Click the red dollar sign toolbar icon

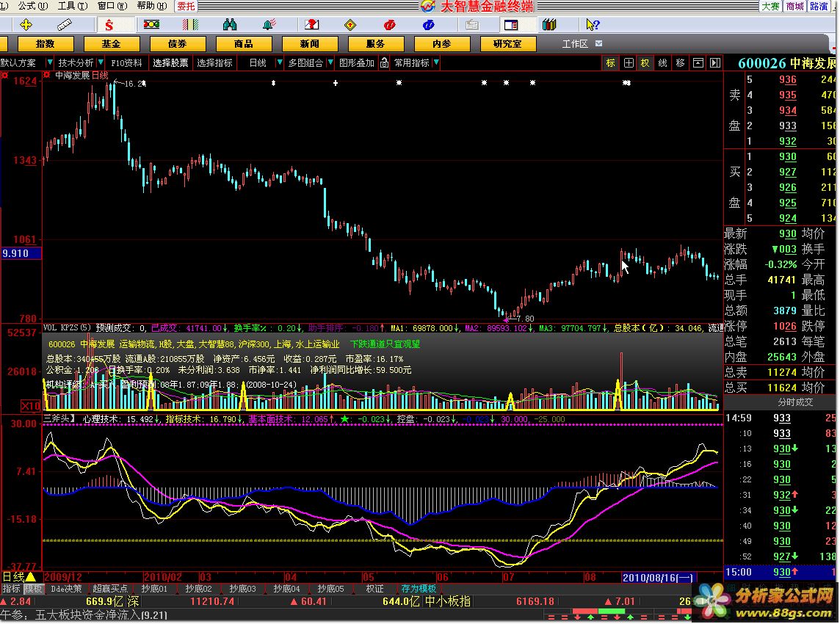point(109,25)
